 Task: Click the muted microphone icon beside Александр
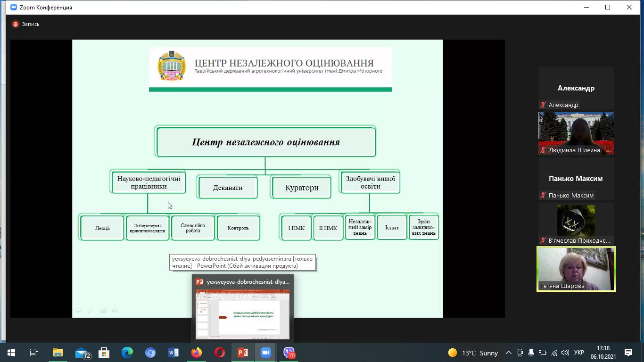point(543,105)
